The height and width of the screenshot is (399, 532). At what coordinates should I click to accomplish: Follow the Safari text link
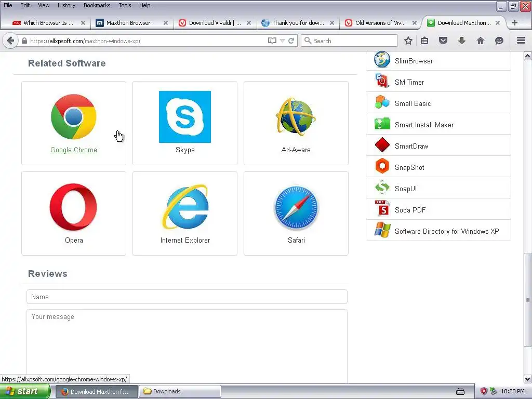click(296, 240)
